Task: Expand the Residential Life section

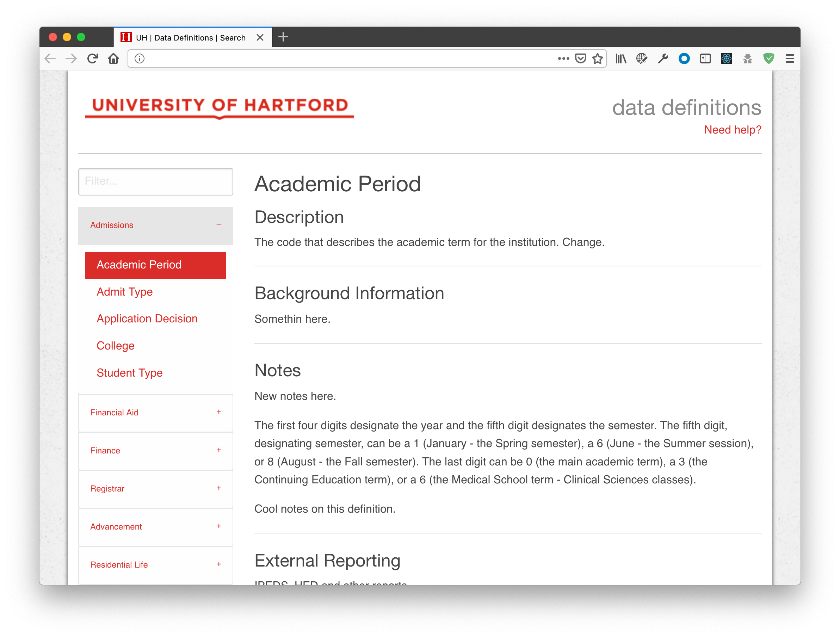Action: (x=156, y=565)
